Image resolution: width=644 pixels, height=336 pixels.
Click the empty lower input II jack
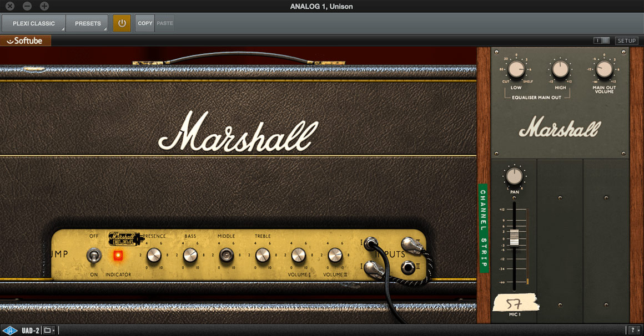point(407,268)
